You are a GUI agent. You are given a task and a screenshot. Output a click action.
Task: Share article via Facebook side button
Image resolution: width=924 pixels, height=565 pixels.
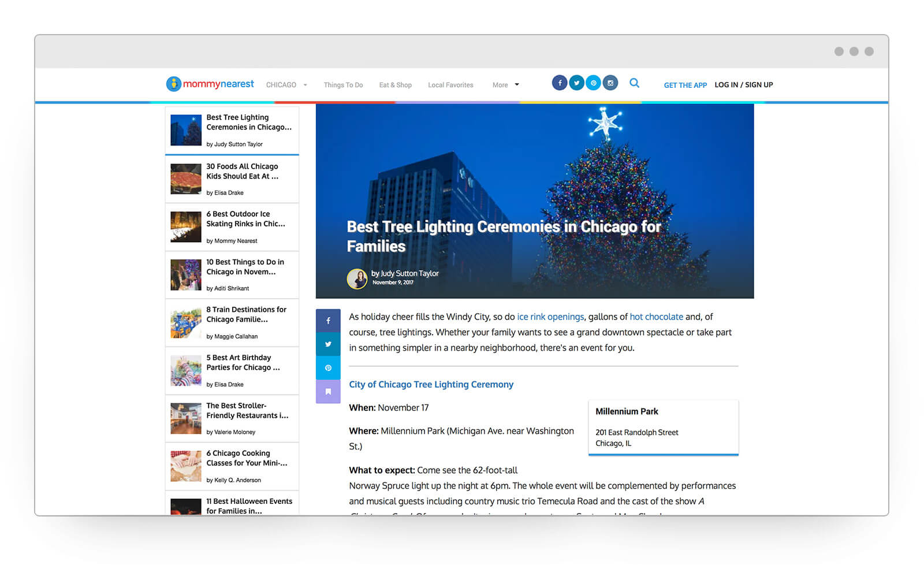pyautogui.click(x=328, y=321)
